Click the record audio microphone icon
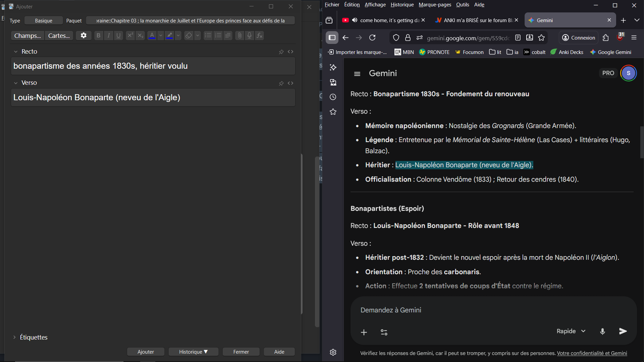Screen dimensions: 644x362 tap(249, 36)
